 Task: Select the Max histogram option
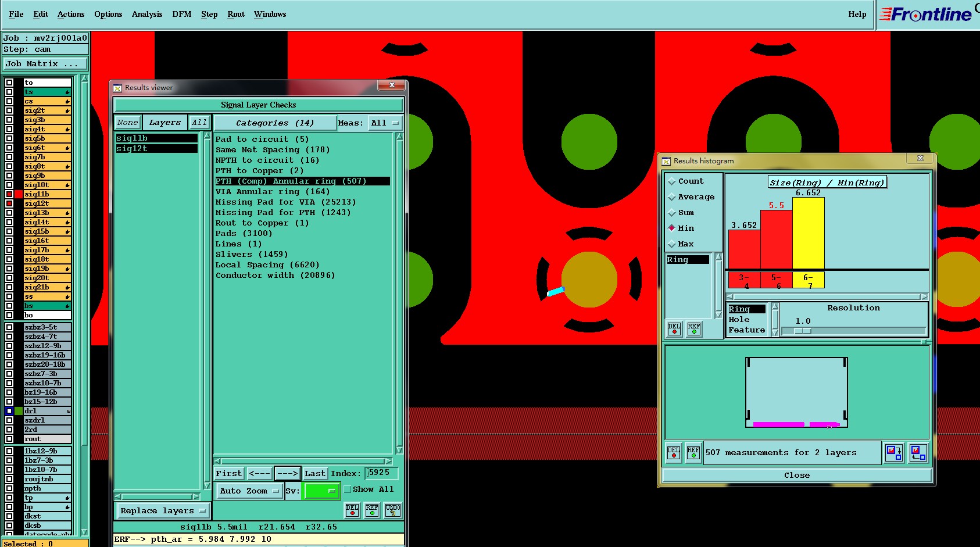672,244
